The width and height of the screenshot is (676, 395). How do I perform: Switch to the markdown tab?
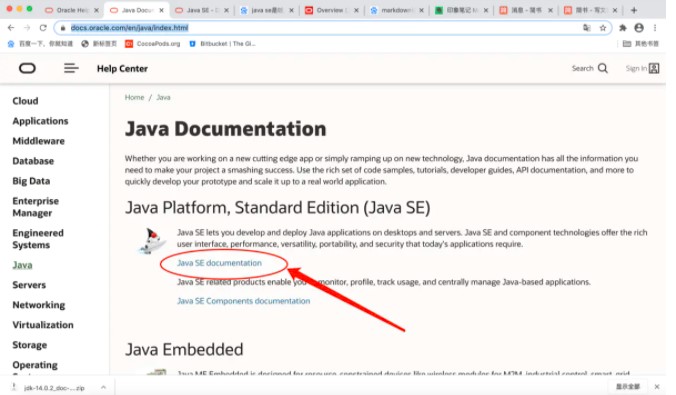tap(396, 10)
